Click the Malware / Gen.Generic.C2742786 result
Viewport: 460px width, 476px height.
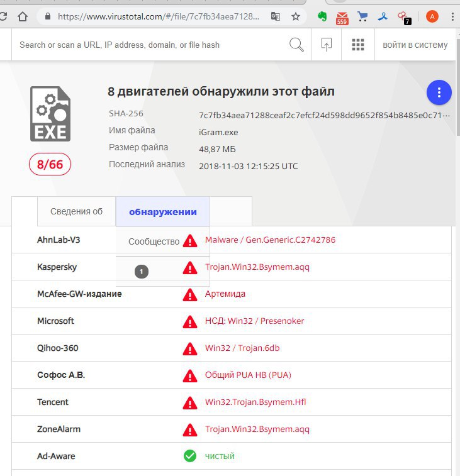coord(270,240)
